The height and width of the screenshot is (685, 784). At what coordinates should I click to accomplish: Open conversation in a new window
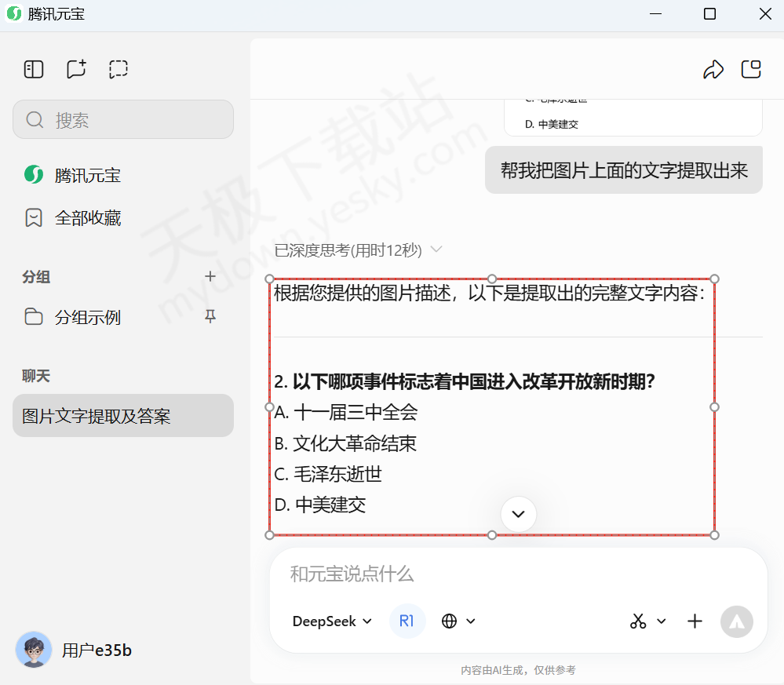[751, 69]
